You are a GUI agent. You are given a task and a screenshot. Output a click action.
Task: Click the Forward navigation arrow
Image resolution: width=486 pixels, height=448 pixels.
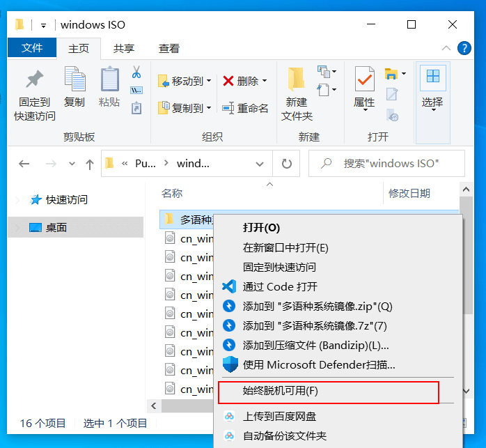51,164
